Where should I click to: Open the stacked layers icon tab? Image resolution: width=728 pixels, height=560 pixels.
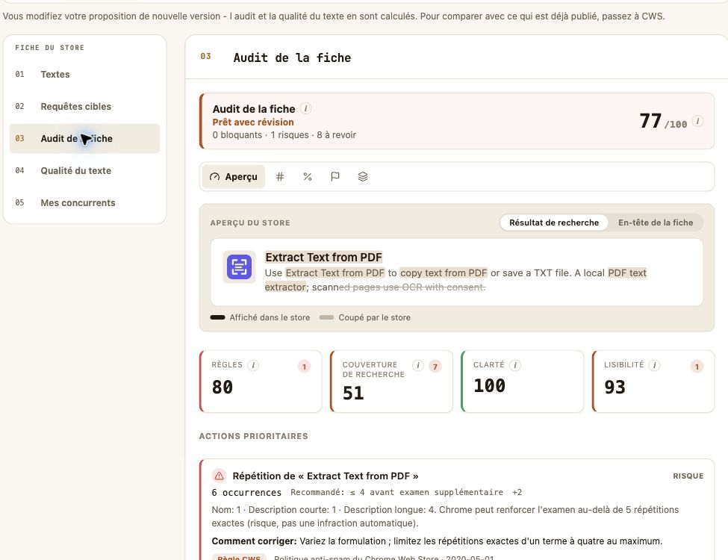[x=363, y=176]
